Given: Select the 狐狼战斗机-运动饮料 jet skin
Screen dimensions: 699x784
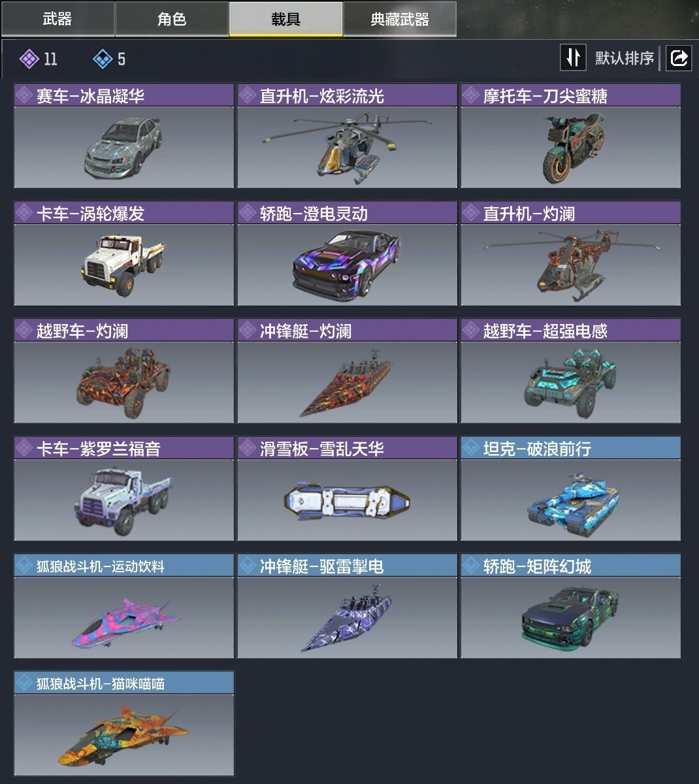Looking at the screenshot, I should click(x=124, y=606).
